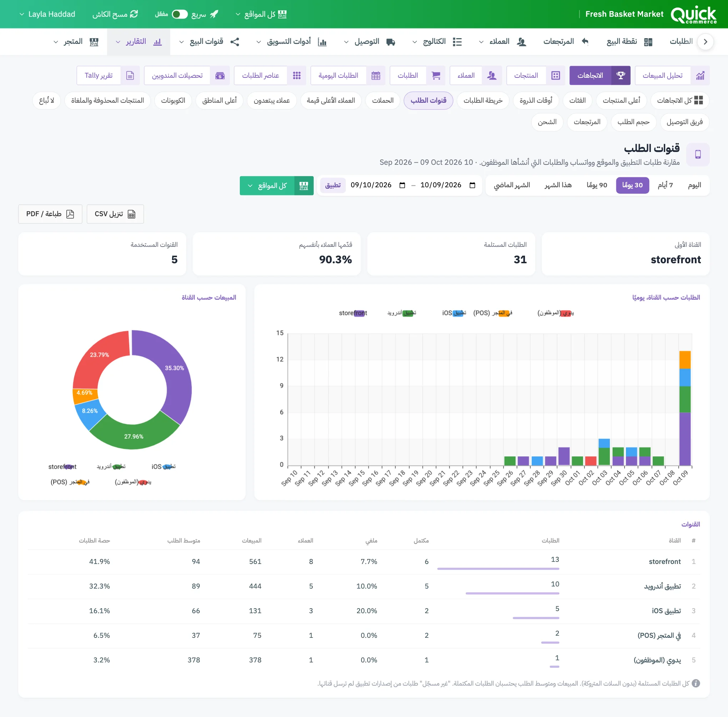Click the point of sale نقطة البيع icon
Viewport: 728px width, 717px height.
[x=648, y=42]
